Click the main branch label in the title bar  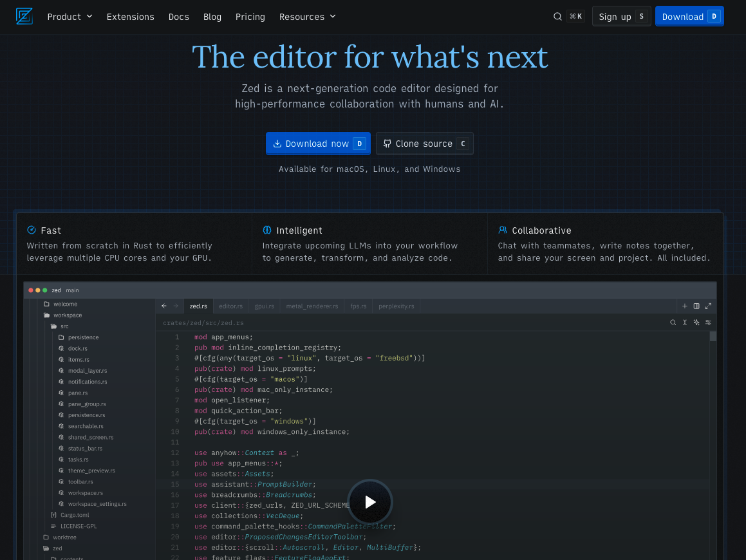pyautogui.click(x=72, y=290)
